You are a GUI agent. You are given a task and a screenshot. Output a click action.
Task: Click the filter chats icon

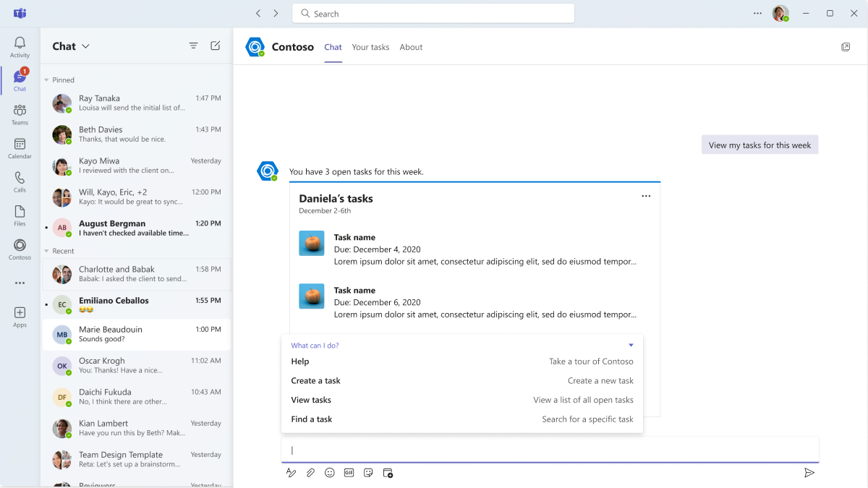pyautogui.click(x=193, y=46)
